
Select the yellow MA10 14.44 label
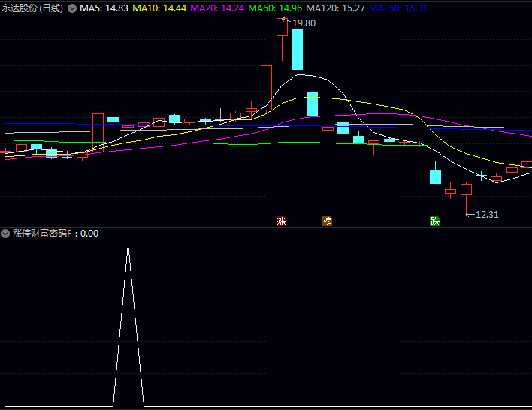click(159, 8)
